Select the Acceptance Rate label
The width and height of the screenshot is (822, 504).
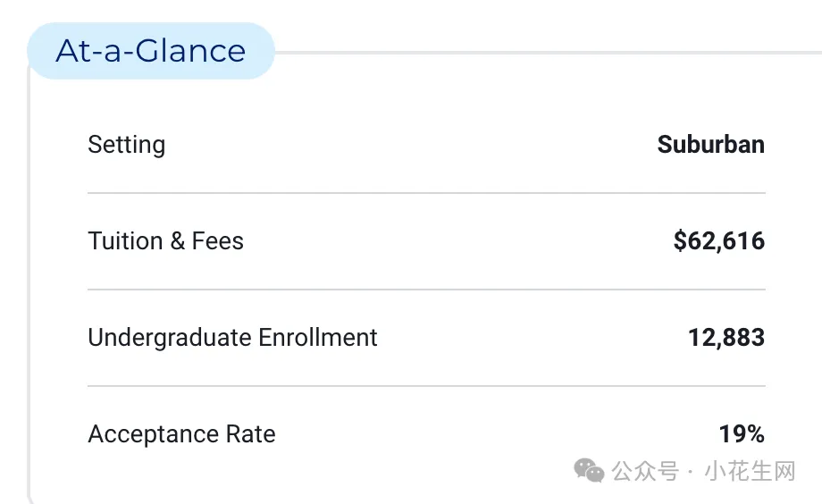click(181, 434)
